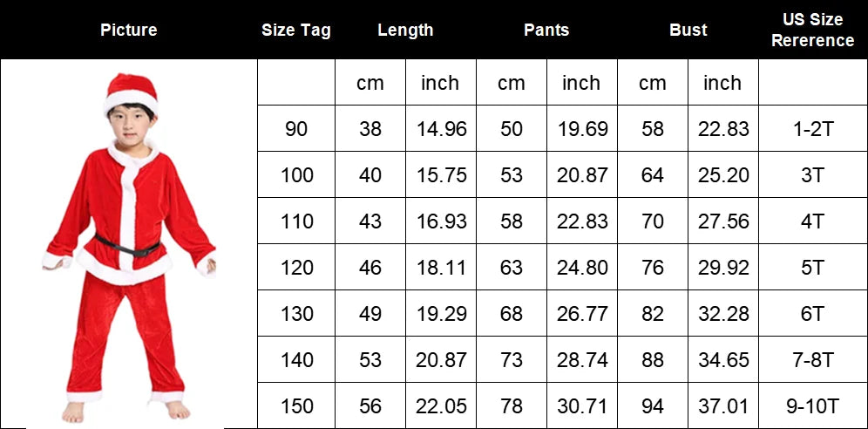868x429 pixels.
Task: Click the 37.01 bust inch value
Action: point(723,405)
